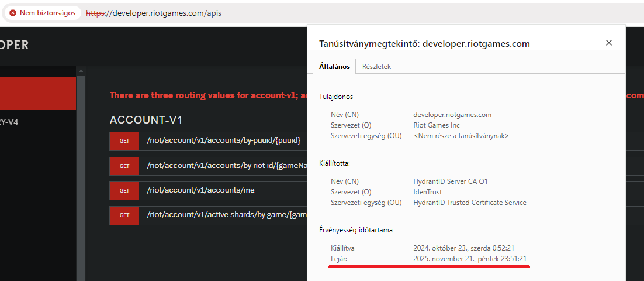The height and width of the screenshot is (281, 644).
Task: Click the certificate viewer dialog title
Action: [x=425, y=43]
